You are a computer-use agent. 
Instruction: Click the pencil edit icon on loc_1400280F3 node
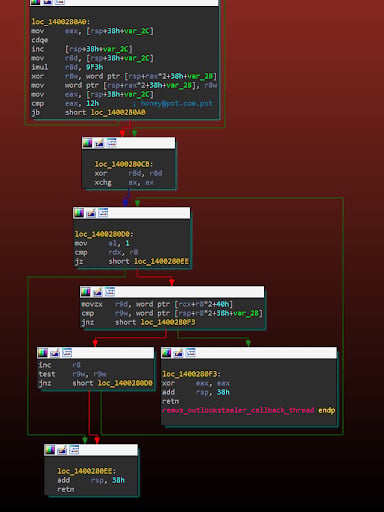tap(178, 353)
